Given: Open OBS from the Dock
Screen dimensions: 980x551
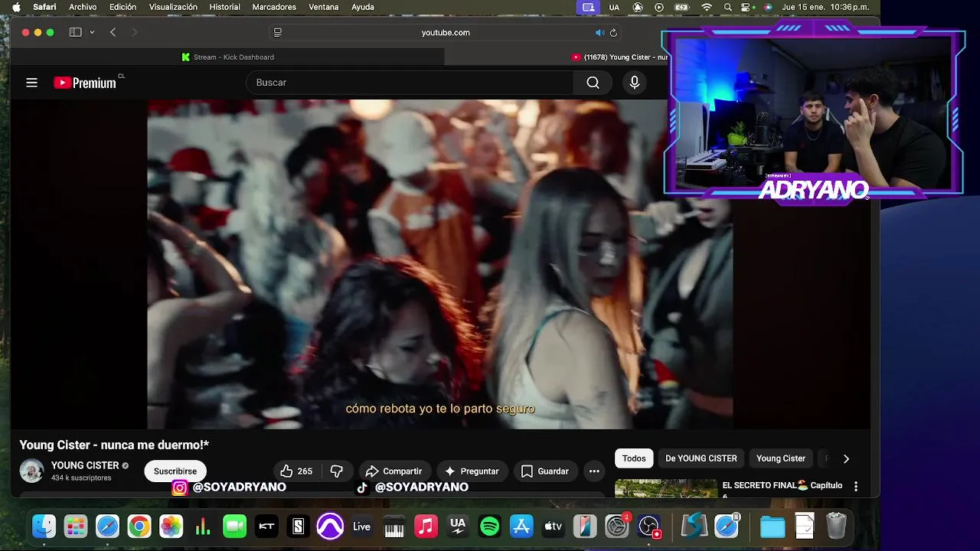Looking at the screenshot, I should point(649,527).
